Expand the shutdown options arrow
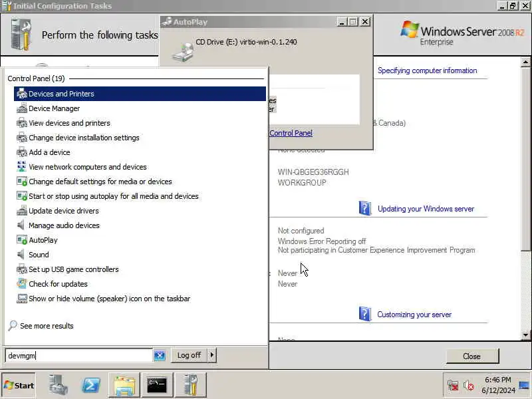This screenshot has width=532, height=399. [212, 355]
